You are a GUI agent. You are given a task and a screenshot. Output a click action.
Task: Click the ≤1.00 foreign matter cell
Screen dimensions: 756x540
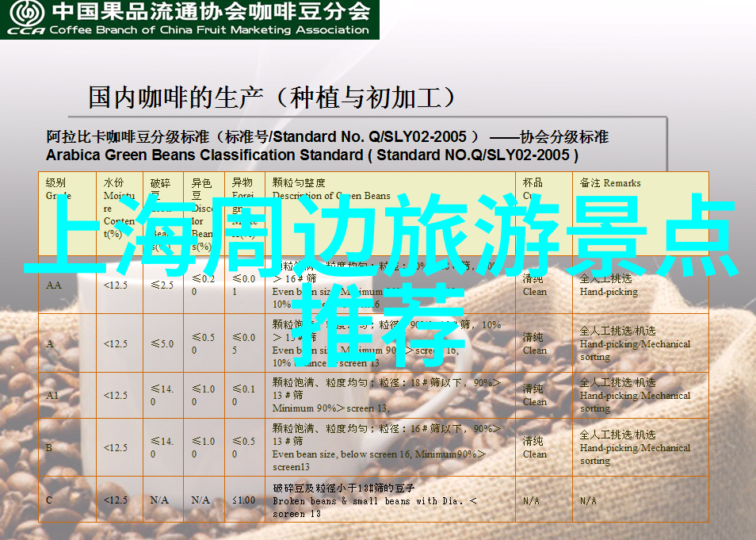click(243, 500)
